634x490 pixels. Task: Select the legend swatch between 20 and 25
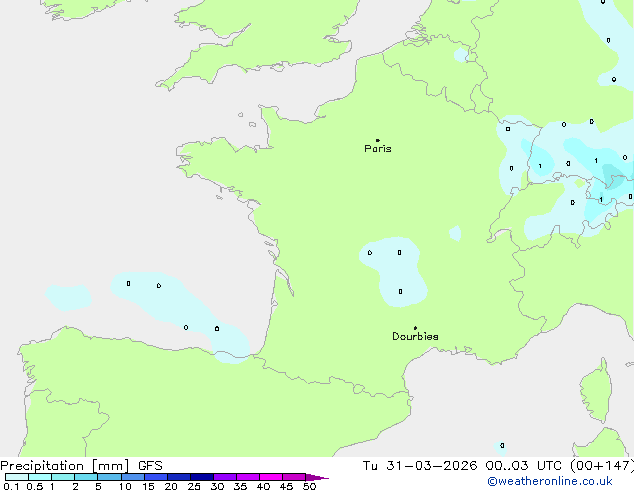179,477
